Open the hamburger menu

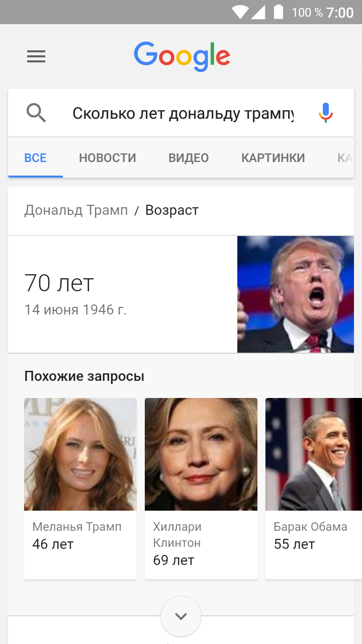(36, 56)
